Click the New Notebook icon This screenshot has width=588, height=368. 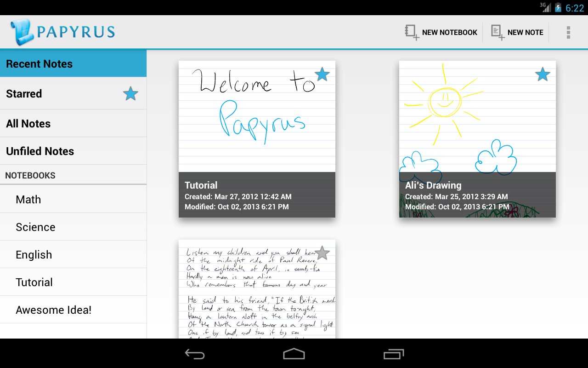click(x=412, y=32)
